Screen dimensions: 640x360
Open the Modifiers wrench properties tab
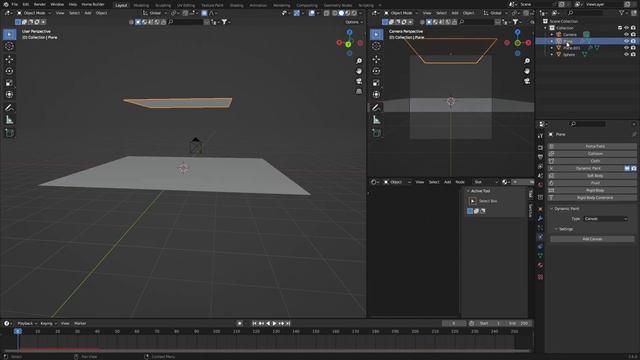click(x=540, y=218)
